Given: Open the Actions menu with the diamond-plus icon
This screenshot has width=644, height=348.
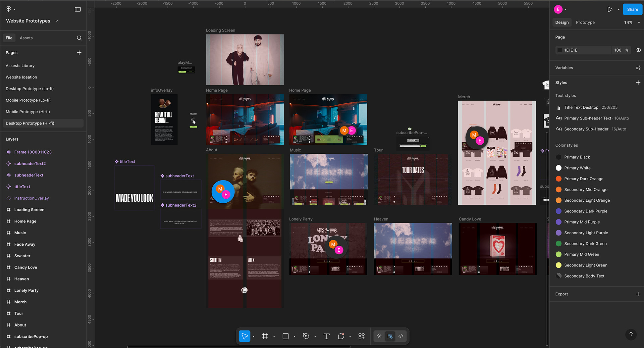Looking at the screenshot, I should (362, 336).
